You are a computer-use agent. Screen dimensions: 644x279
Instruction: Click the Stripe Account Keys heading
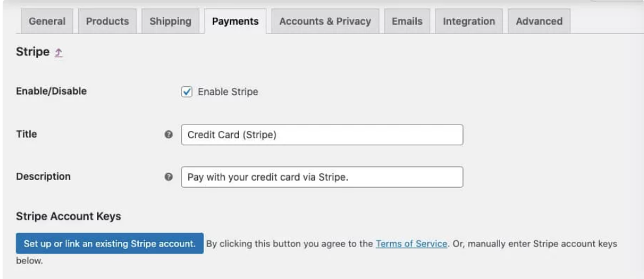68,216
